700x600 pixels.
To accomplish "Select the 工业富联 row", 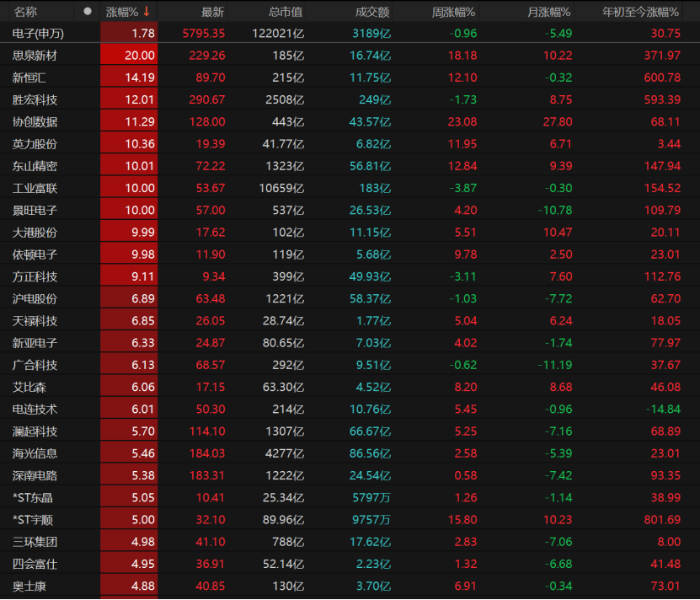I will [35, 187].
